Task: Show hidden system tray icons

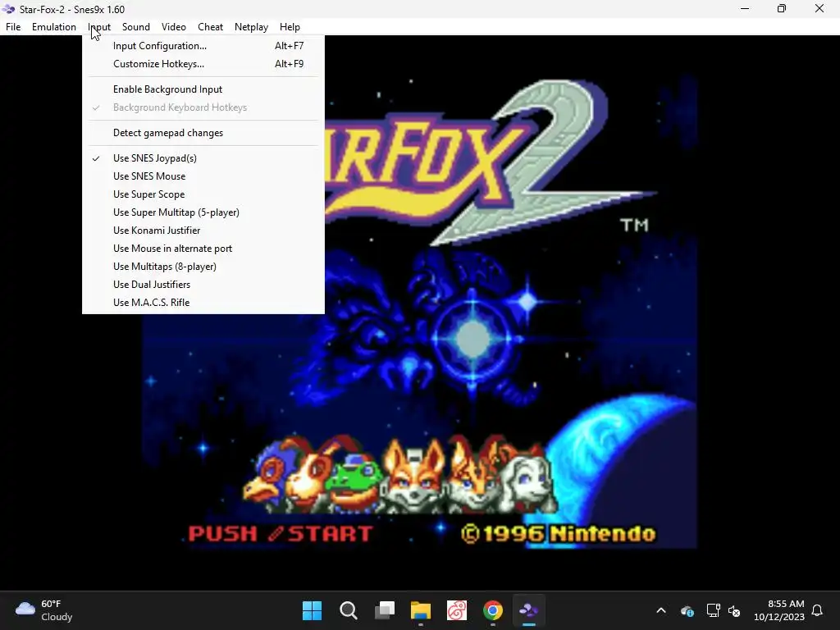Action: [661, 610]
